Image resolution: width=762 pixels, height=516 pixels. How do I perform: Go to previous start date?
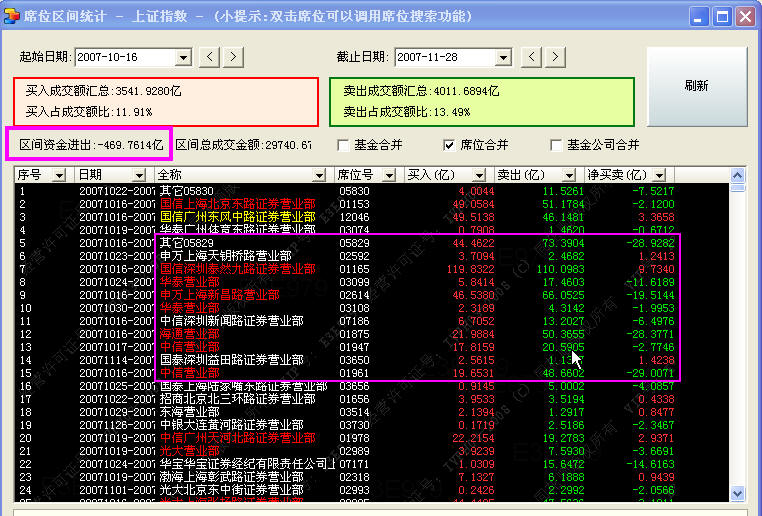[x=209, y=57]
